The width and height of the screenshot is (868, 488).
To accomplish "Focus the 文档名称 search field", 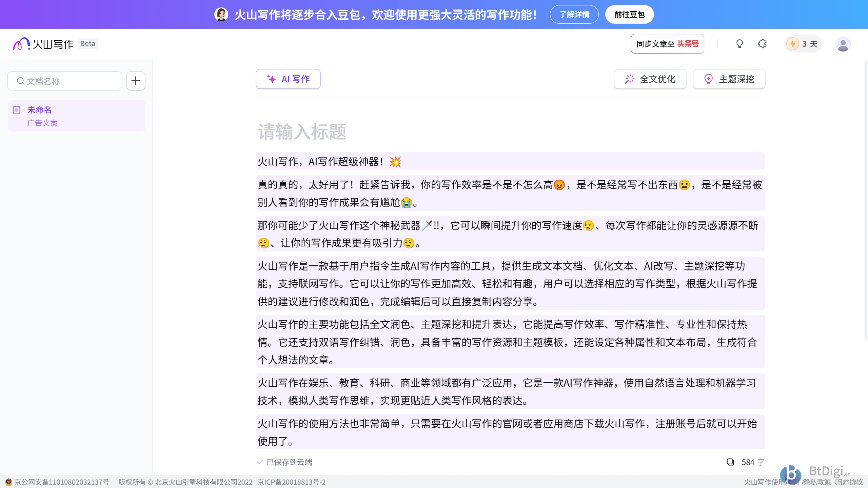I will [x=65, y=81].
